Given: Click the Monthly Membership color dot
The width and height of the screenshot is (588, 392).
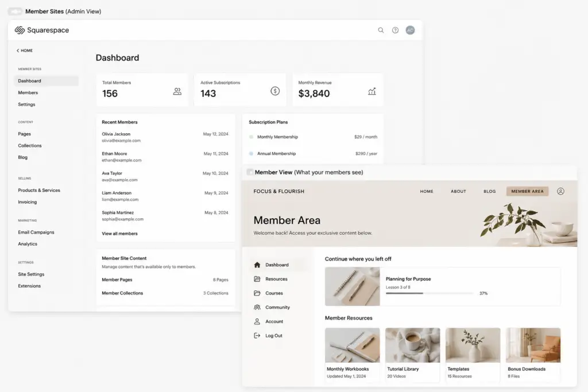Looking at the screenshot, I should click(x=252, y=137).
